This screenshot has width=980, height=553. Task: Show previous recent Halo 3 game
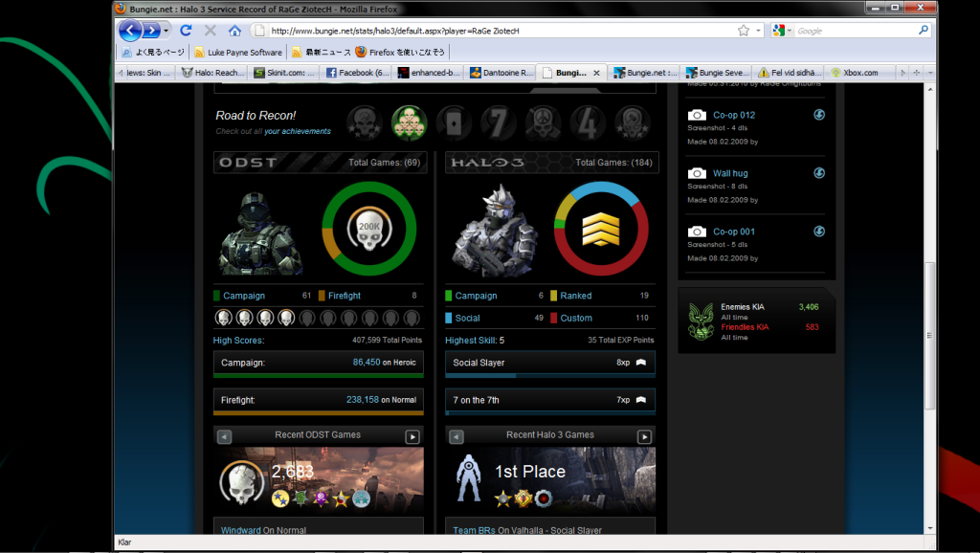[x=457, y=437]
